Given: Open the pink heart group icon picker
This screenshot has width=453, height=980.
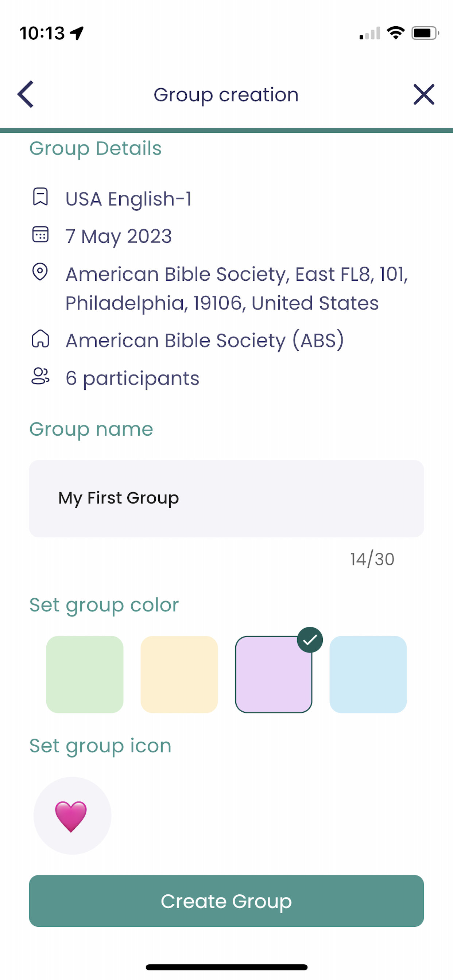Looking at the screenshot, I should pyautogui.click(x=72, y=816).
